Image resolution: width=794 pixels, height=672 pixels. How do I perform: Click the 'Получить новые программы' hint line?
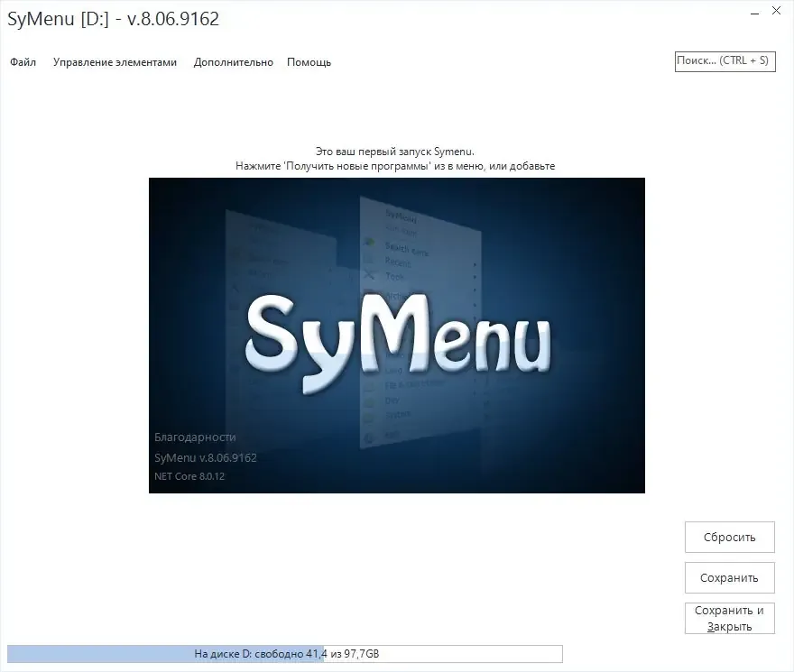[x=395, y=166]
